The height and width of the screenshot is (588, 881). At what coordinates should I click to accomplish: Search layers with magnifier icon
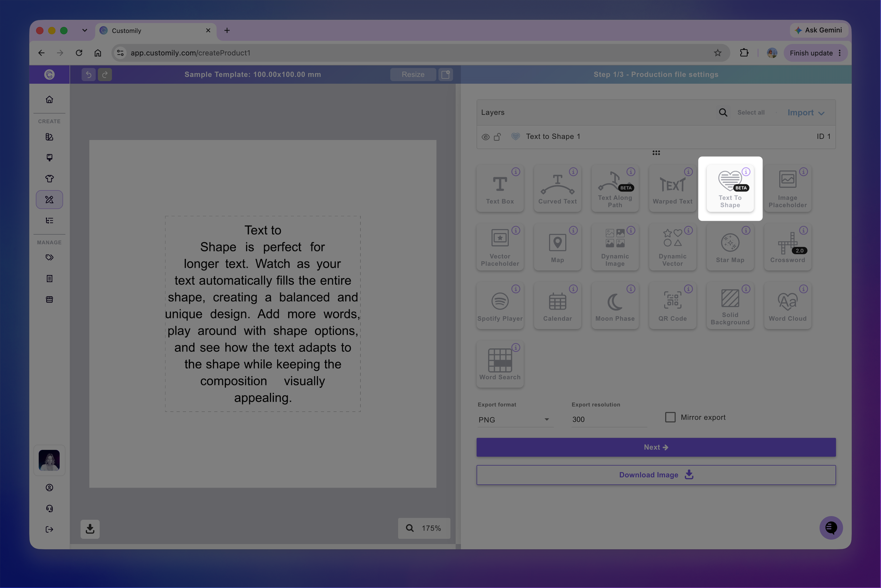click(723, 112)
